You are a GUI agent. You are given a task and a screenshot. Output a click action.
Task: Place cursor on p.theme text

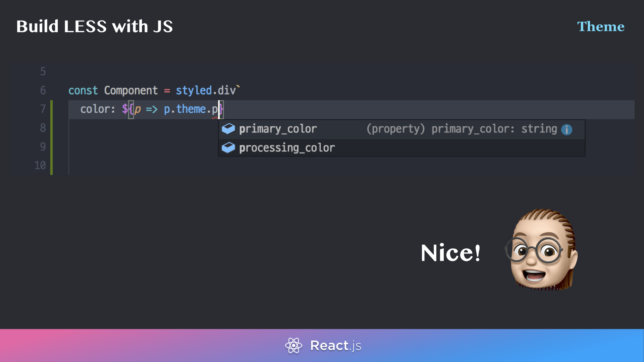(x=184, y=109)
